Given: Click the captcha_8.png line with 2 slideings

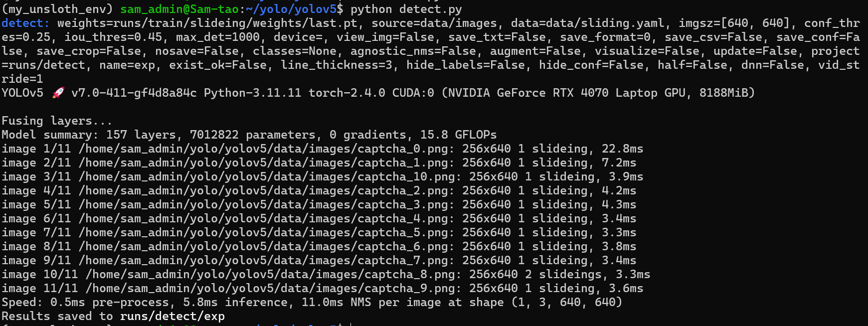Looking at the screenshot, I should pyautogui.click(x=326, y=274).
